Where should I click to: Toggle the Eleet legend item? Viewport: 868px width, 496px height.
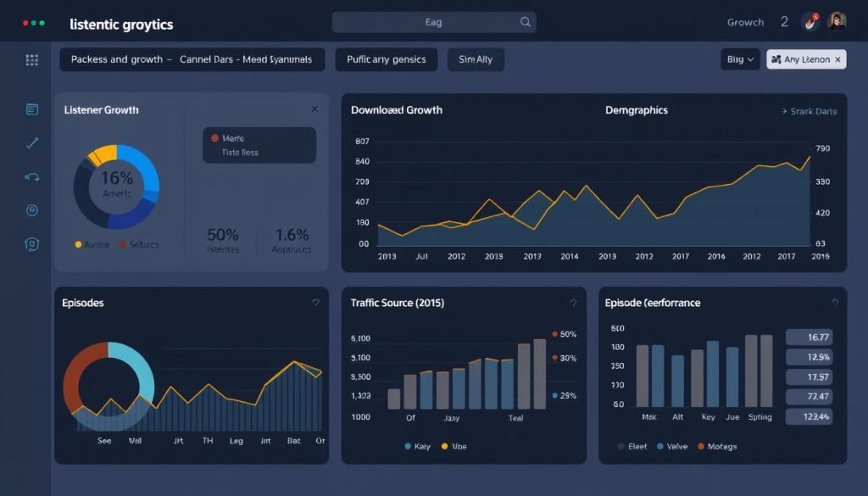pos(632,446)
